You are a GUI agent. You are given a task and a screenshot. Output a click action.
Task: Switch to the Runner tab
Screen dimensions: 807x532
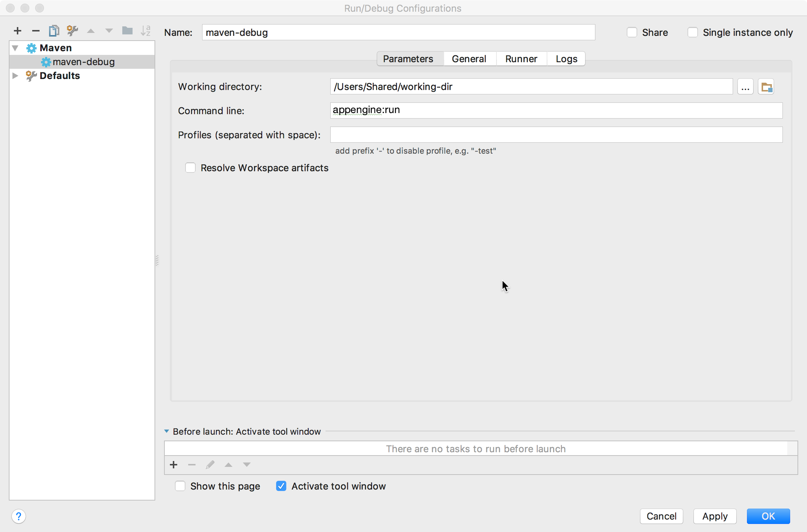[521, 58]
